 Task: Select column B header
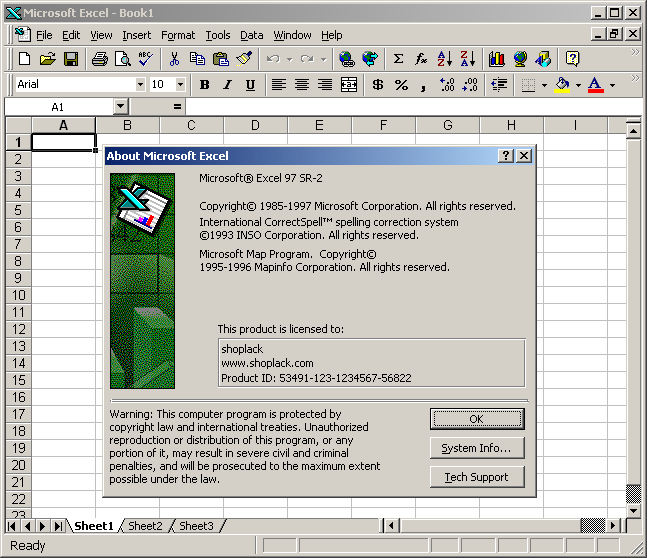click(x=127, y=125)
